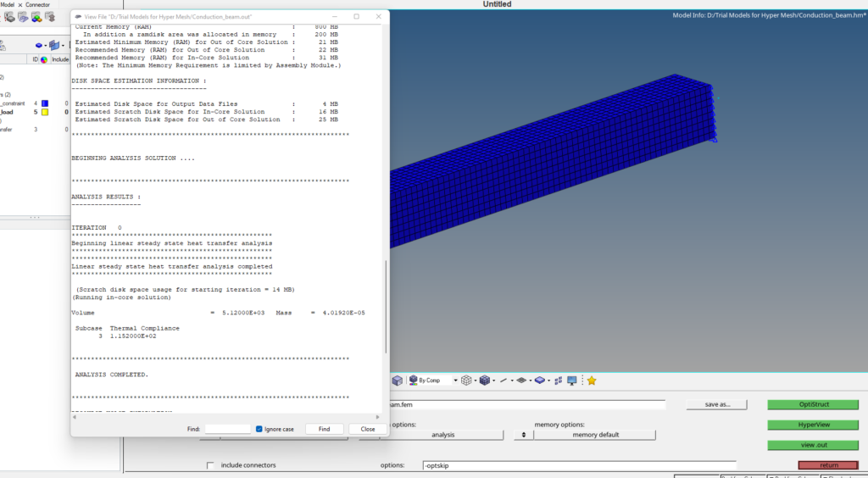Click the 'BEGINNING ANALYSIS SOLUTION' line

pyautogui.click(x=133, y=158)
